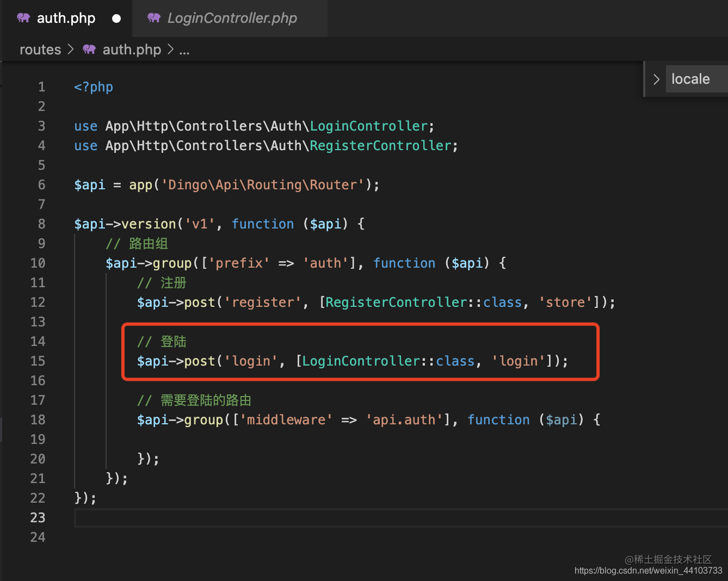Screen dimensions: 728x581
Task: Select the highlighted login route comment
Action: pos(162,341)
